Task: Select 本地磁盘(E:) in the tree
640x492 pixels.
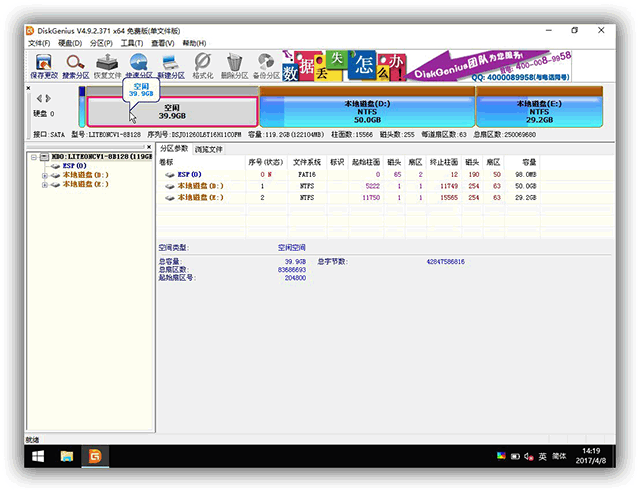Action: [85, 185]
